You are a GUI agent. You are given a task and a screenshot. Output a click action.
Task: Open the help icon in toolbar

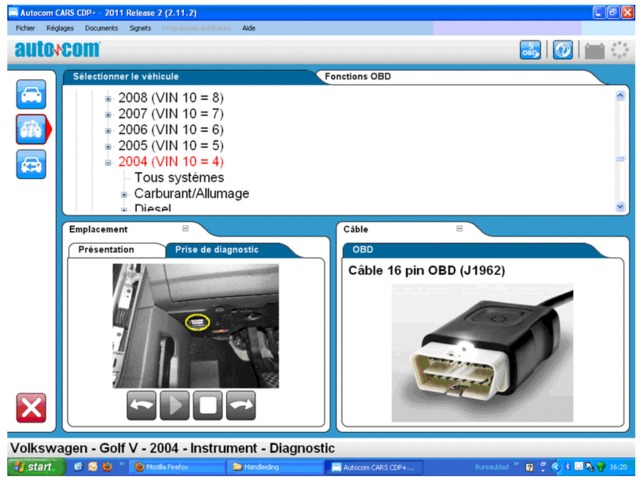563,50
